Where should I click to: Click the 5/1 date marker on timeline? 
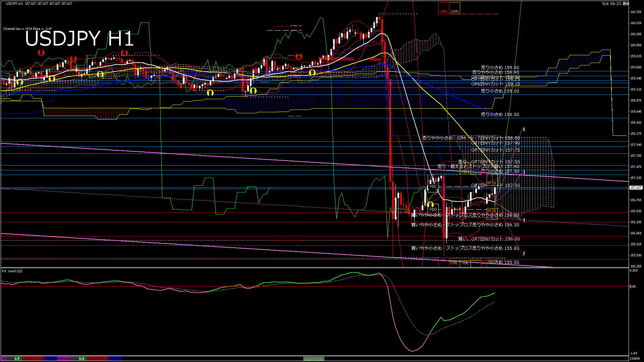17,359
